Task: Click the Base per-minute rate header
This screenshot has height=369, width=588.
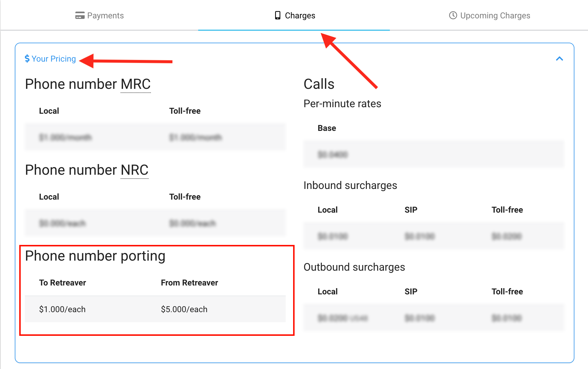Action: 327,128
